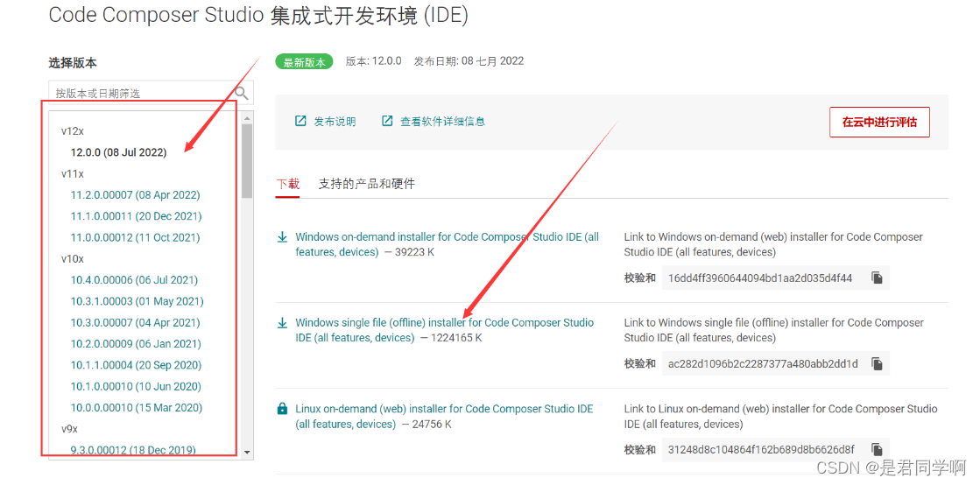
Task: Click download icon for Windows on-demand installer
Action: tap(283, 237)
